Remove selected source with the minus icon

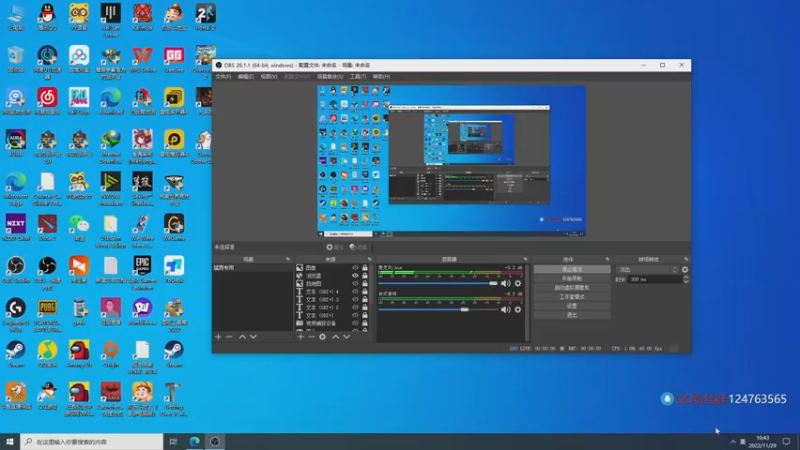point(311,337)
